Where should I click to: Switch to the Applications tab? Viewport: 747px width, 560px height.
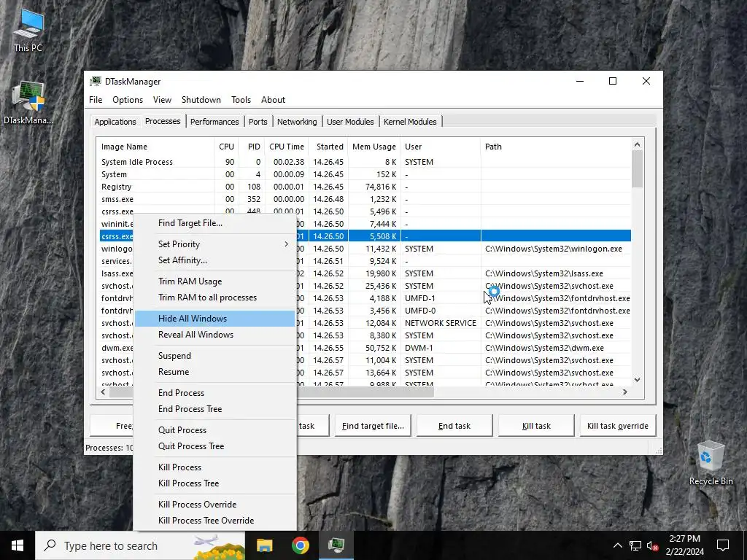tap(115, 122)
